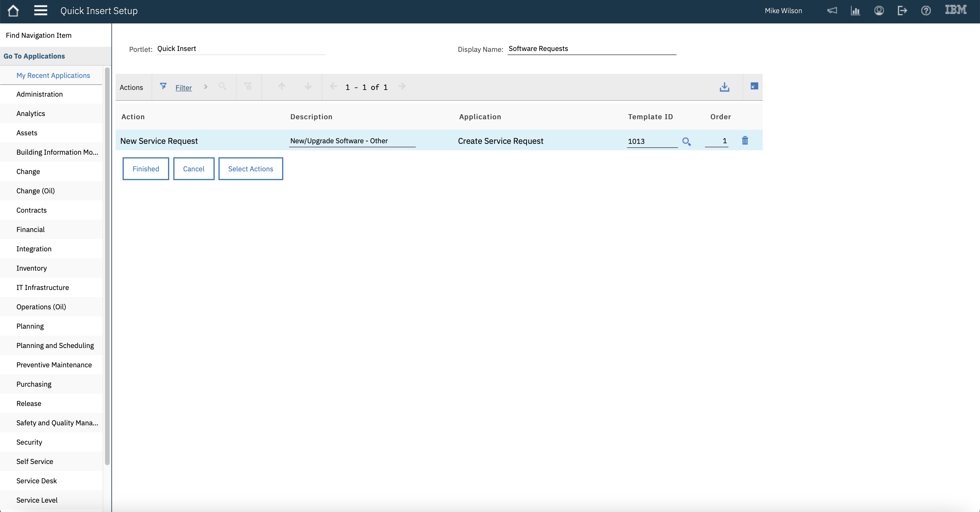Open the navigation hamburger menu
Screen dimensions: 980x512
pos(40,11)
